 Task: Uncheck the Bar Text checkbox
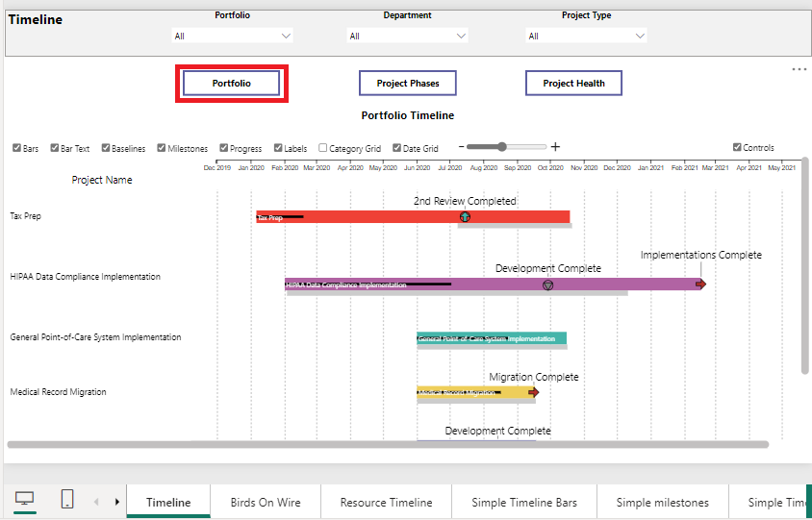(55, 148)
